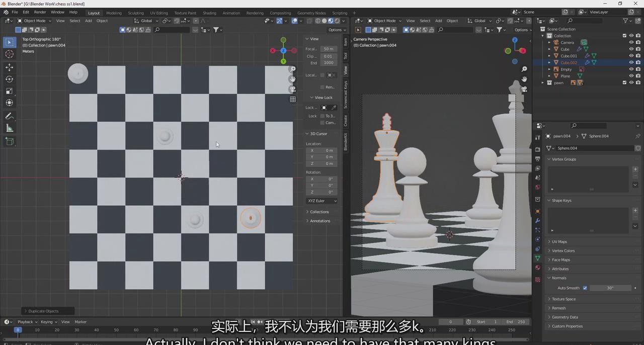Select the Move tool in left toolbar
Image resolution: width=644 pixels, height=345 pixels.
(x=10, y=67)
